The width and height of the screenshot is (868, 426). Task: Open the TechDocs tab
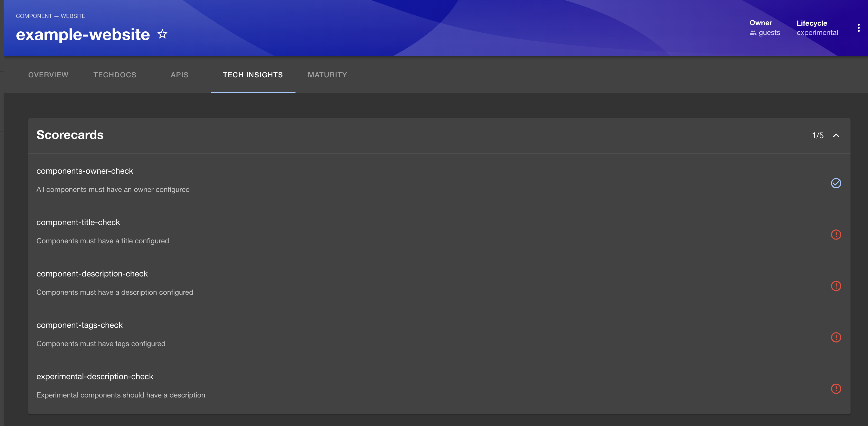(115, 75)
